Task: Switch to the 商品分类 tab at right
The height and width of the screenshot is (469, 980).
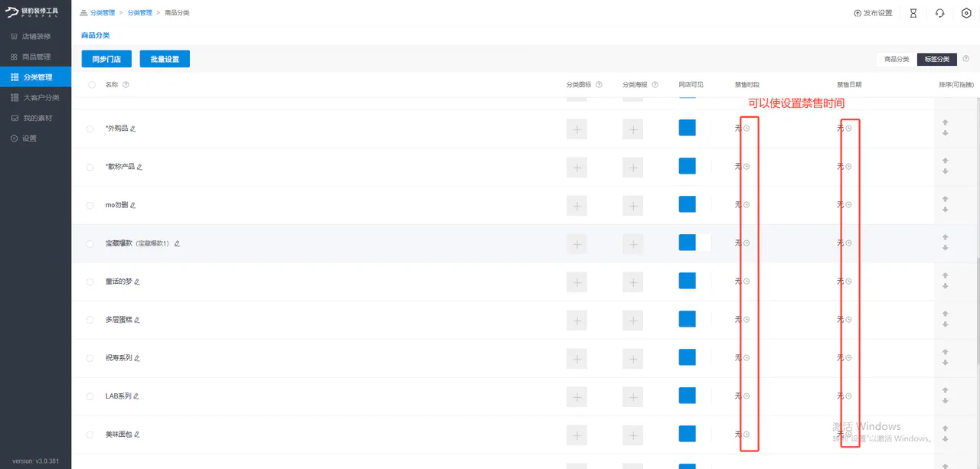Action: 897,59
